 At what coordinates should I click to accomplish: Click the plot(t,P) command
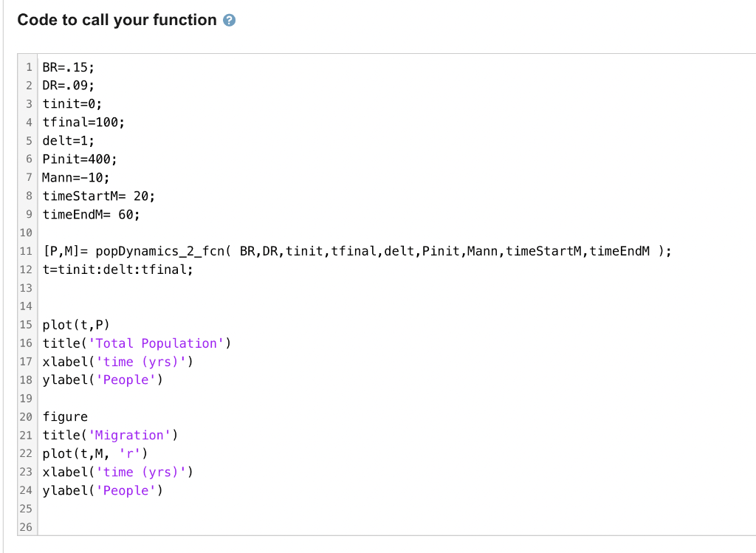coord(76,325)
